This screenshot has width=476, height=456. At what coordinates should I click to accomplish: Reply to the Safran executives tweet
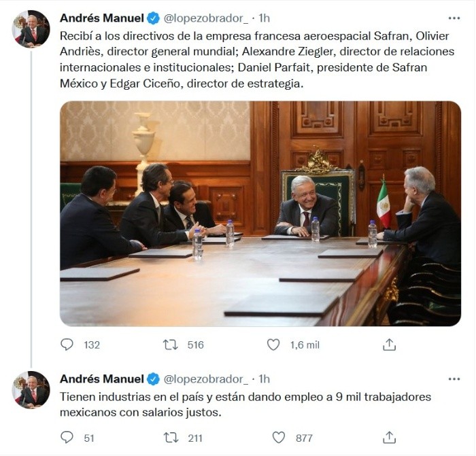coord(67,345)
